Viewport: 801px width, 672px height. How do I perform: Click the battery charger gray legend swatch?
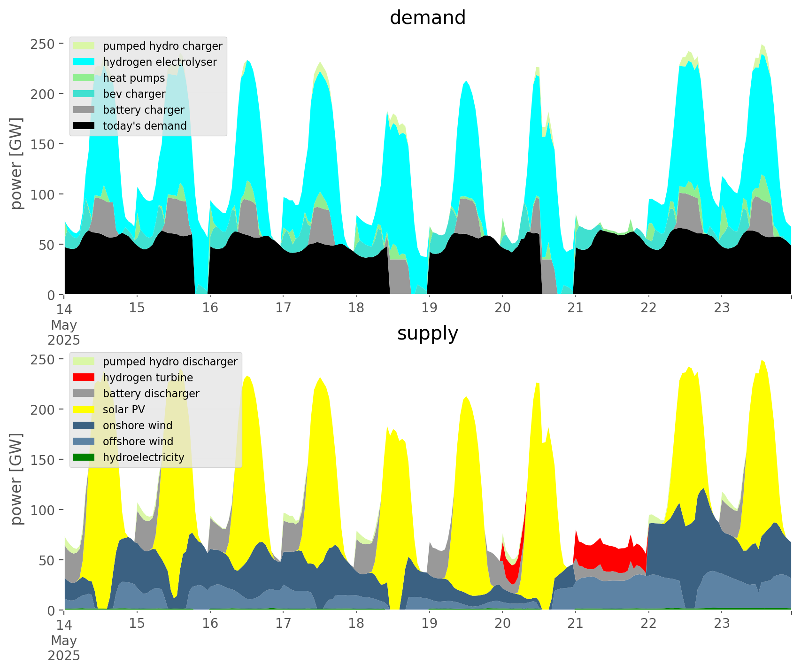pyautogui.click(x=84, y=110)
